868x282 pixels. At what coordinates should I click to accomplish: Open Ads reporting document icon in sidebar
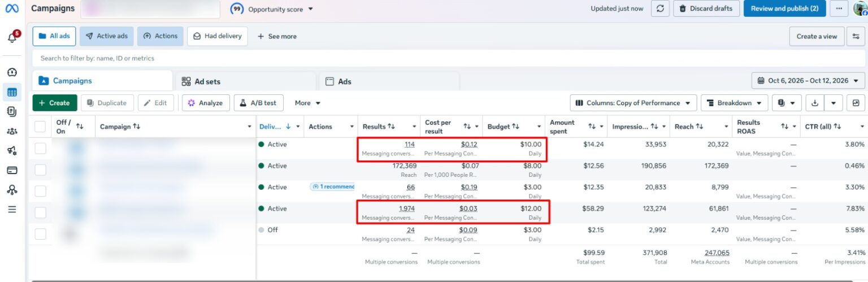(12, 111)
